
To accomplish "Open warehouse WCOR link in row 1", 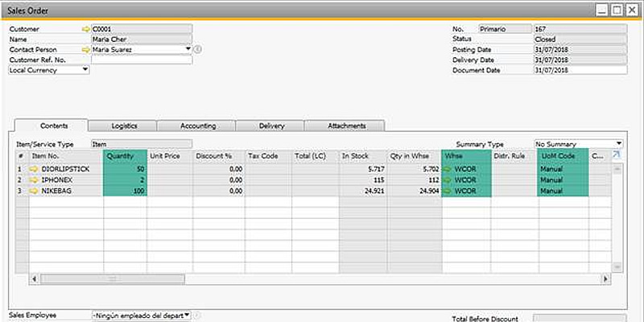I will click(x=448, y=170).
